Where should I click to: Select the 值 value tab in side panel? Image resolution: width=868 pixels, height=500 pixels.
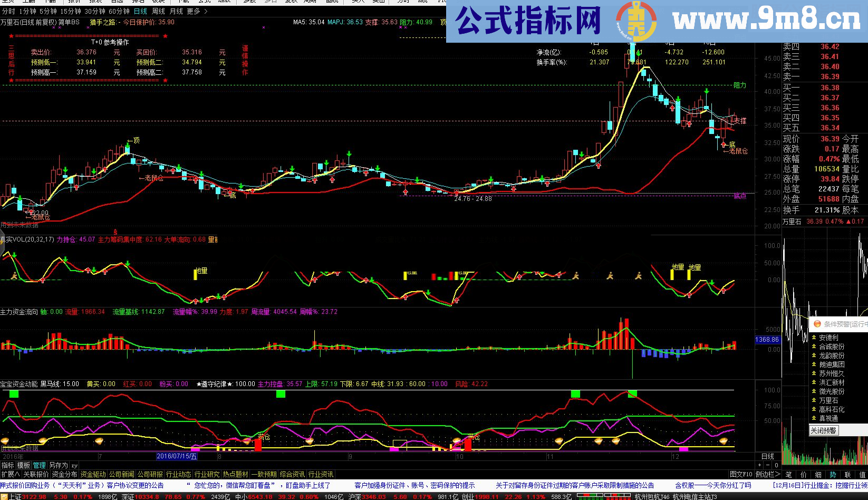pyautogui.click(x=862, y=475)
